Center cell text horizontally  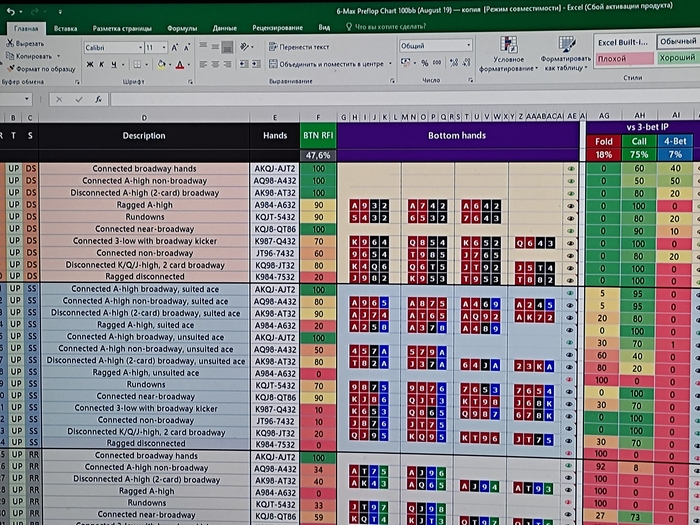coord(215,64)
